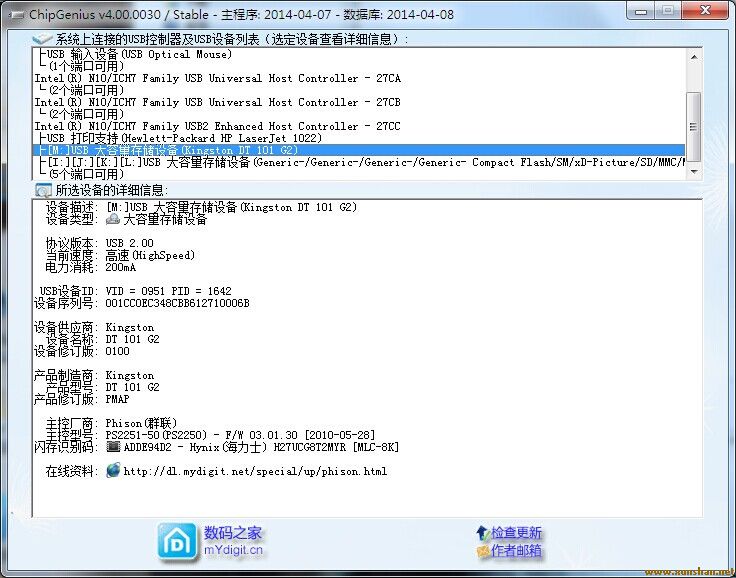736x578 pixels.
Task: Click the selected device details header icon
Action: pyautogui.click(x=42, y=190)
